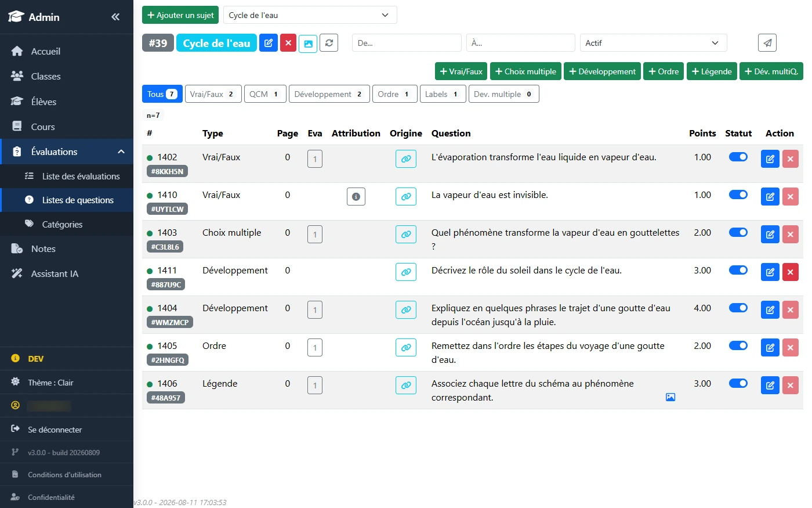Edit question 1403 with the blue pencil

[x=770, y=235]
